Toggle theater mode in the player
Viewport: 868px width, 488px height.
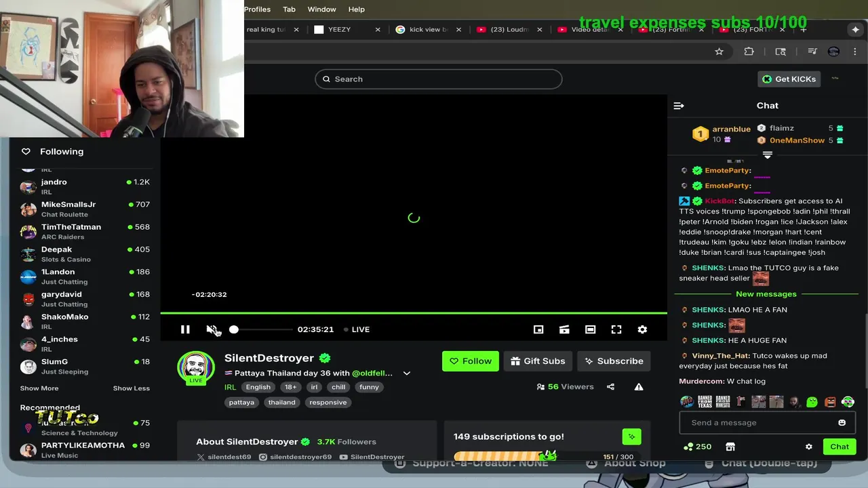coord(591,329)
